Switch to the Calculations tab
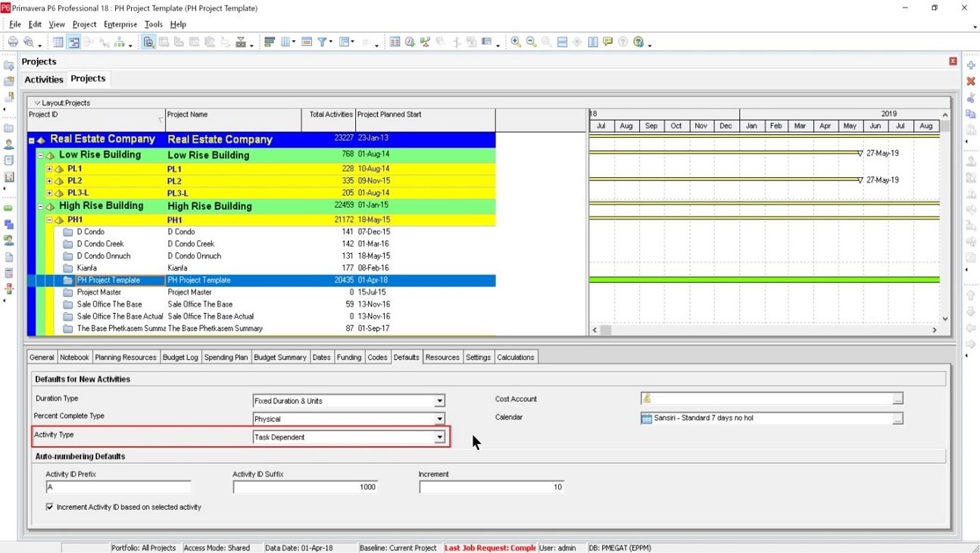This screenshot has width=980, height=553. (516, 358)
